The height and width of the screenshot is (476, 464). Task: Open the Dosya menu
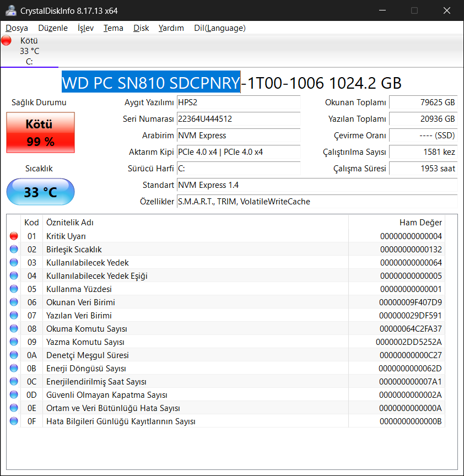(17, 28)
